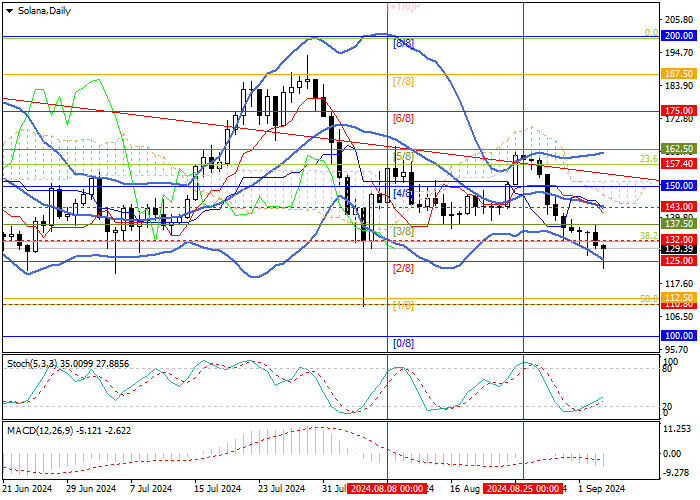Screen dimensions: 700x500
Task: Select the 2024.08.25 00:00 vertical line date tag
Action: pyautogui.click(x=523, y=488)
